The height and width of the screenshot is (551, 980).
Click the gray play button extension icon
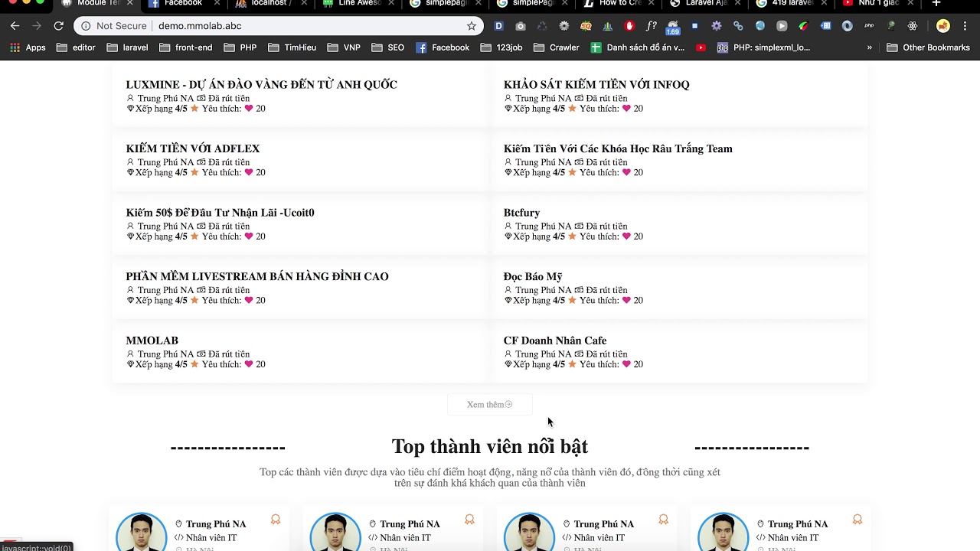pyautogui.click(x=782, y=26)
